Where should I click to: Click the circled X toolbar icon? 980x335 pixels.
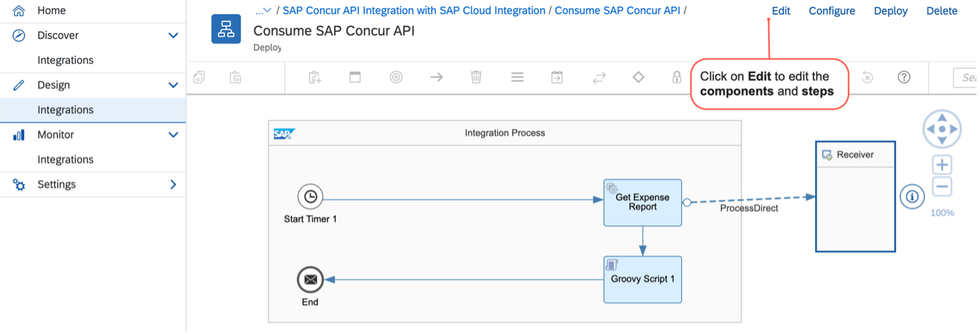click(868, 77)
